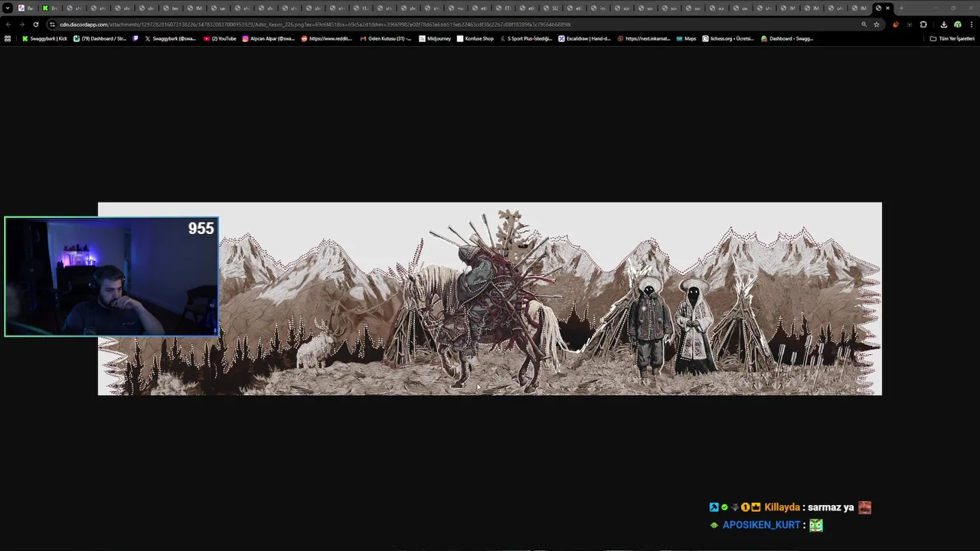
Task: Open a new tab with plus button
Action: (x=901, y=8)
